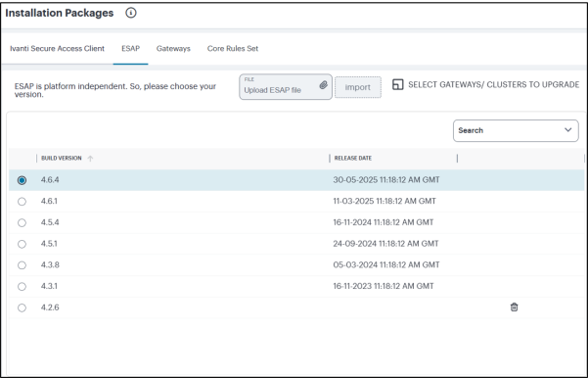Click release date 24-09-2024 11:18:12 AM GMT
The width and height of the screenshot is (588, 378).
(x=385, y=244)
